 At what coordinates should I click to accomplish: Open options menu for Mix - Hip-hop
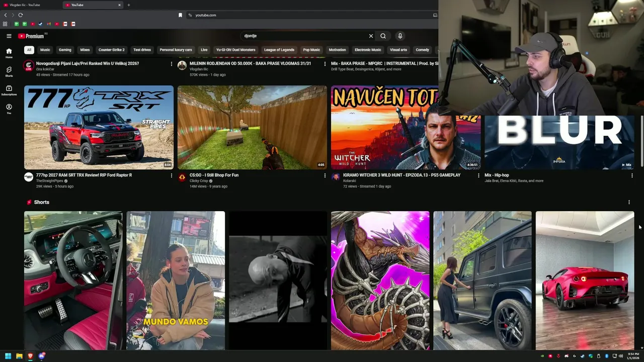[632, 175]
